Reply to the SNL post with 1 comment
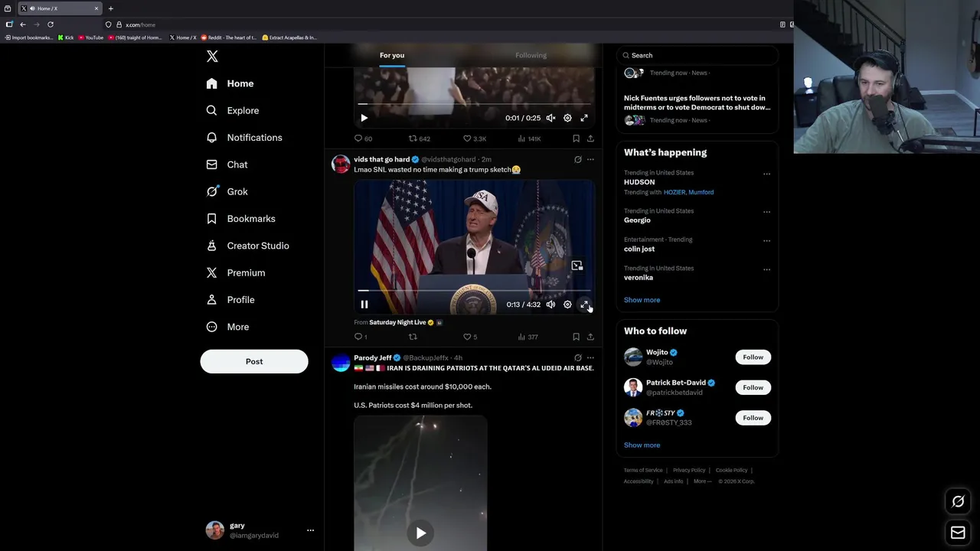The width and height of the screenshot is (980, 551). click(361, 337)
